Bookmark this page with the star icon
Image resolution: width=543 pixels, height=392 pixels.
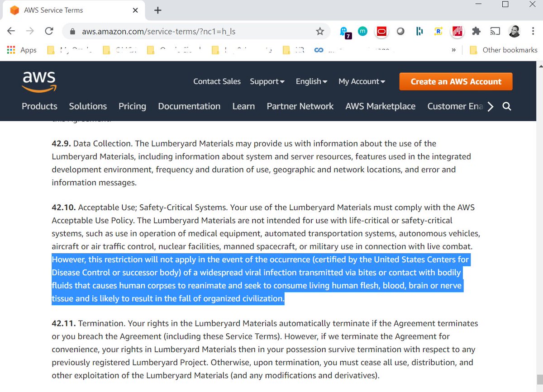point(320,31)
